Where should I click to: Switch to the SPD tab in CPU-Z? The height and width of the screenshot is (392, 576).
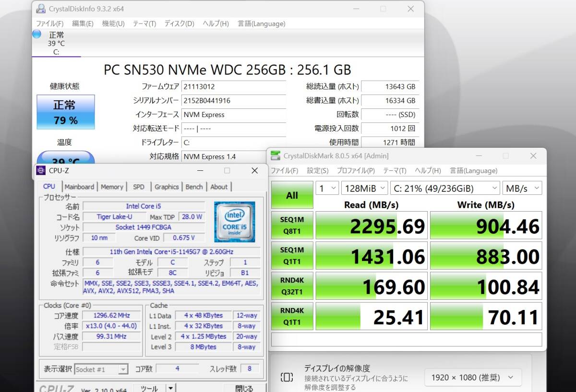[139, 187]
